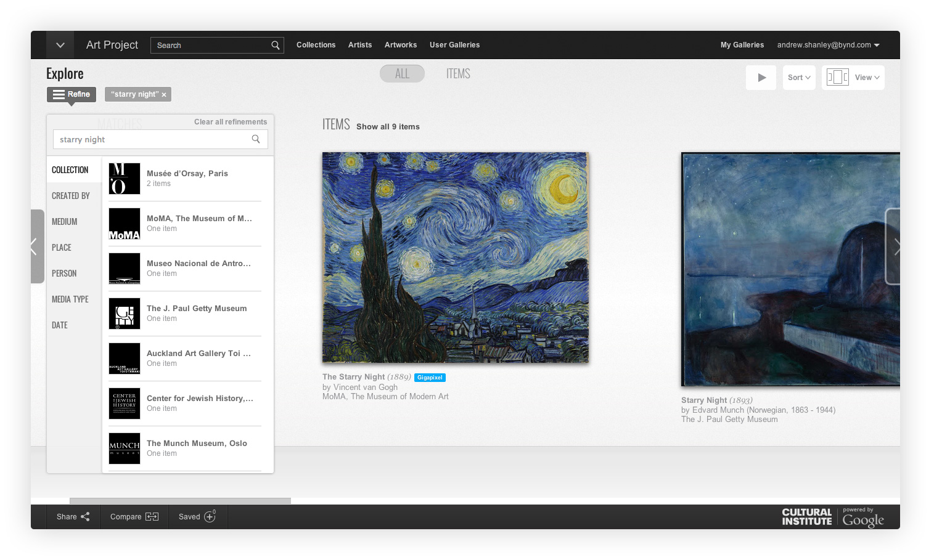Select Museo Nacional de Antro... collection text

pyautogui.click(x=199, y=264)
